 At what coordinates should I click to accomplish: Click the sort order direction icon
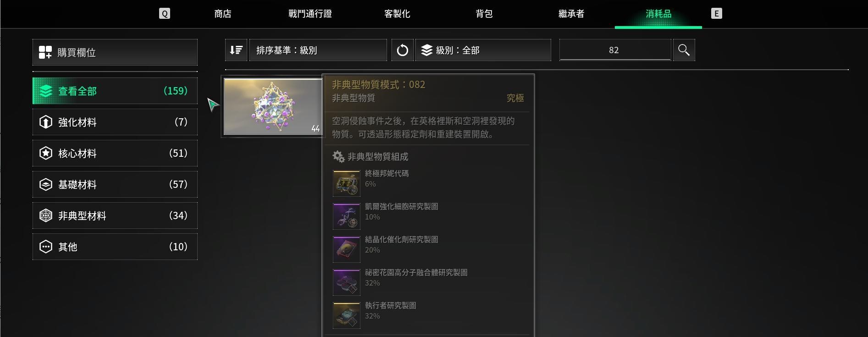236,50
